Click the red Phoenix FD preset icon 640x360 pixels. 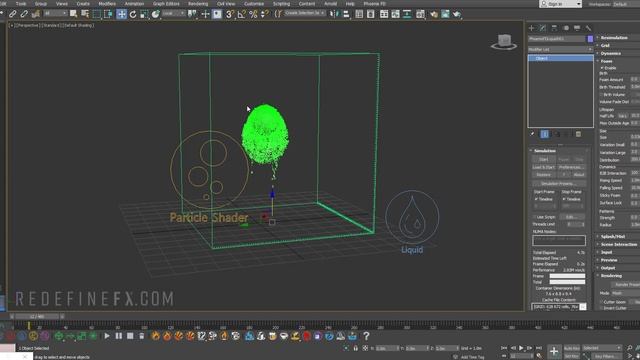[307, 336]
